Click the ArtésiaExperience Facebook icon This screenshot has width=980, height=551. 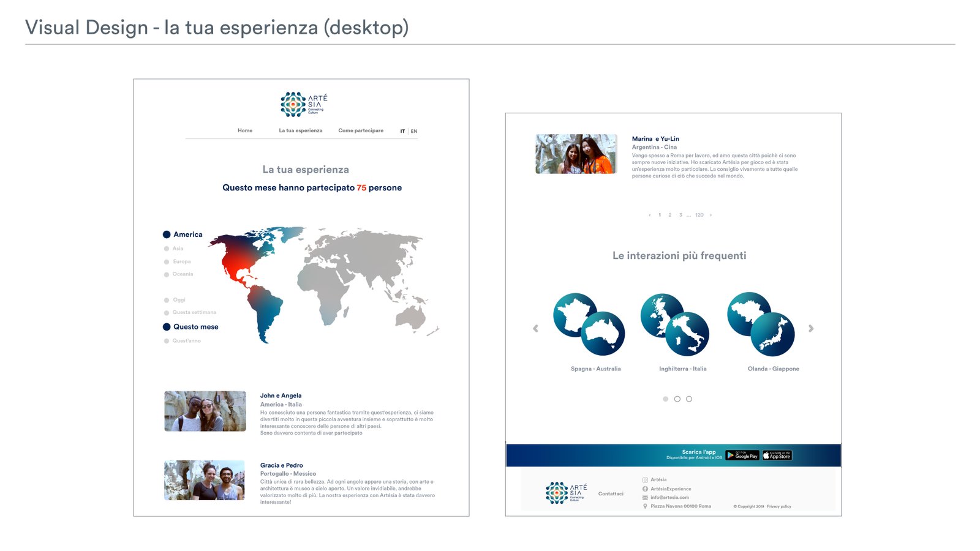click(x=645, y=489)
